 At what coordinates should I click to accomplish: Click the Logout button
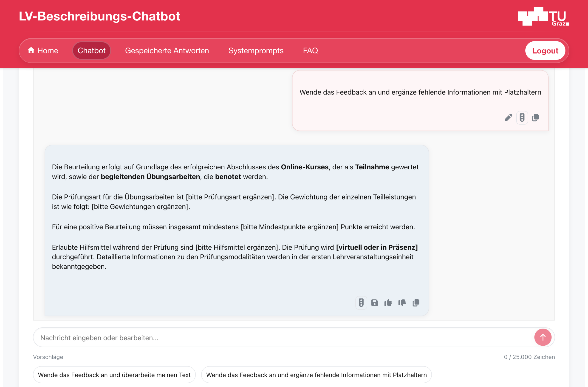(x=545, y=50)
